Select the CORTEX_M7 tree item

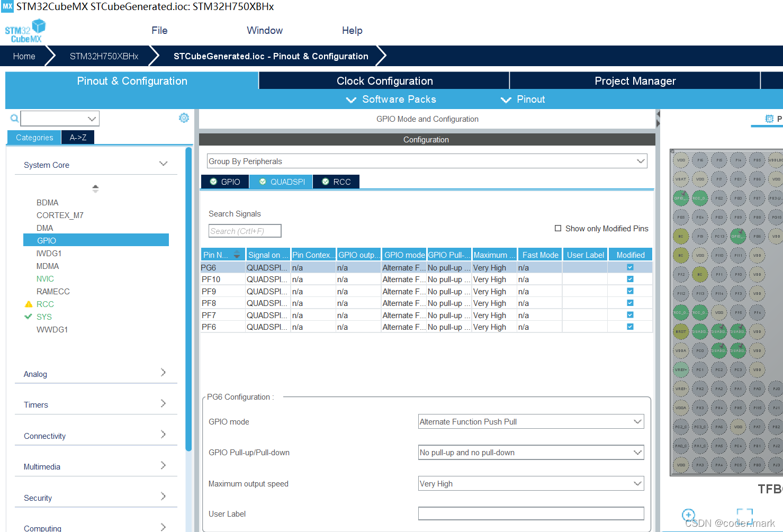pyautogui.click(x=60, y=215)
